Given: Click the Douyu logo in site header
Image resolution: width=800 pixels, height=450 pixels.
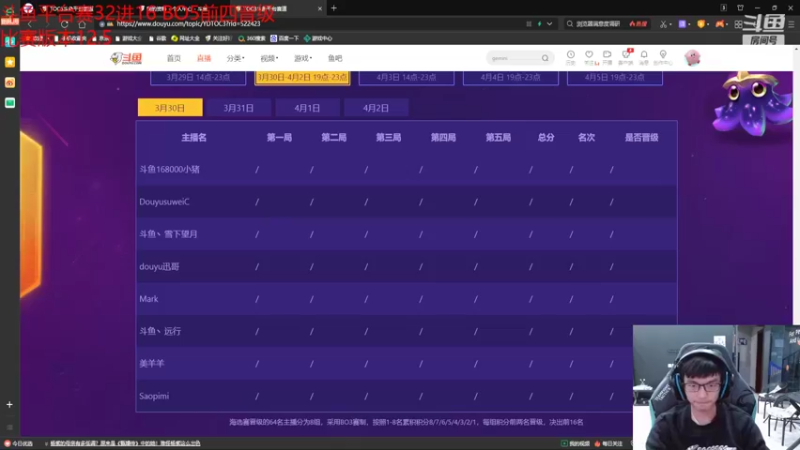Looking at the screenshot, I should [126, 58].
